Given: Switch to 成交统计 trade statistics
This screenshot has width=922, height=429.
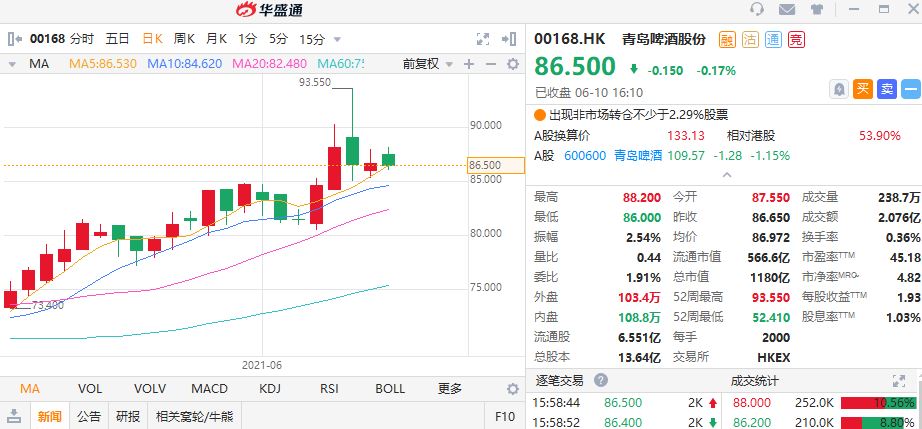Looking at the screenshot, I should (754, 381).
